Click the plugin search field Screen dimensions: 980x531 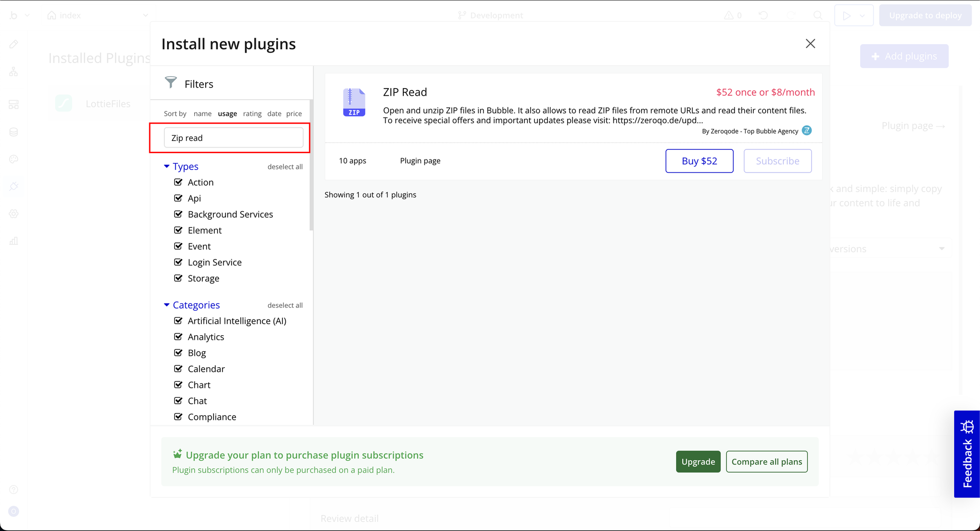(234, 138)
